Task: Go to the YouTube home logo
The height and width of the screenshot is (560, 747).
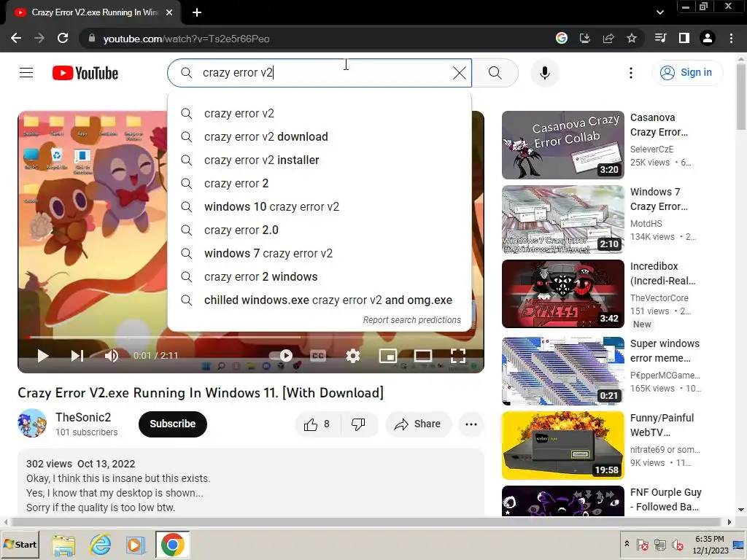Action: (x=85, y=73)
